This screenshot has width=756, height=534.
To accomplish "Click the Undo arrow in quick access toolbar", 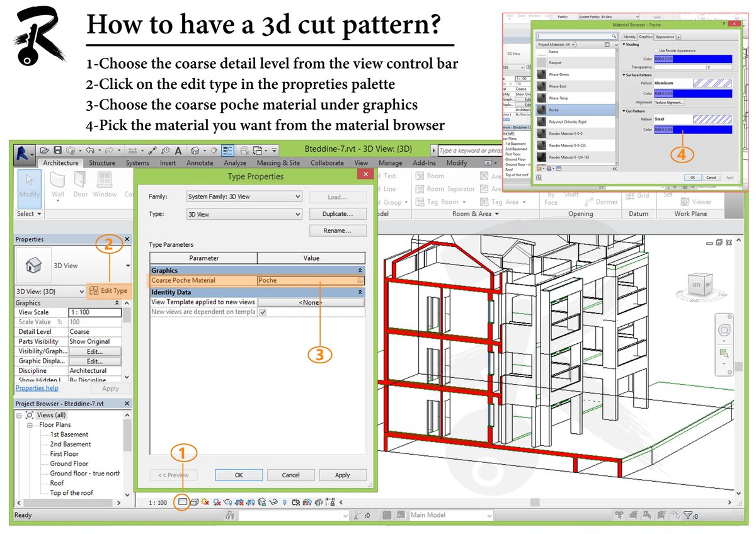I will click(91, 151).
